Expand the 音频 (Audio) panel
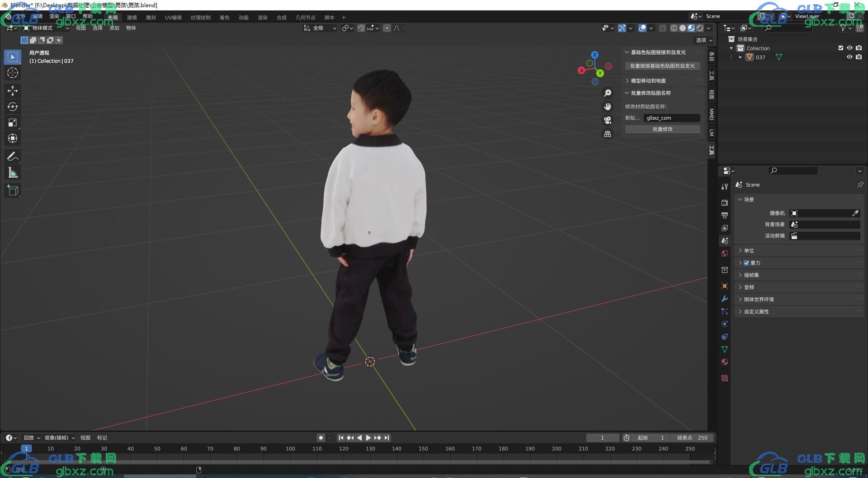 click(799, 287)
